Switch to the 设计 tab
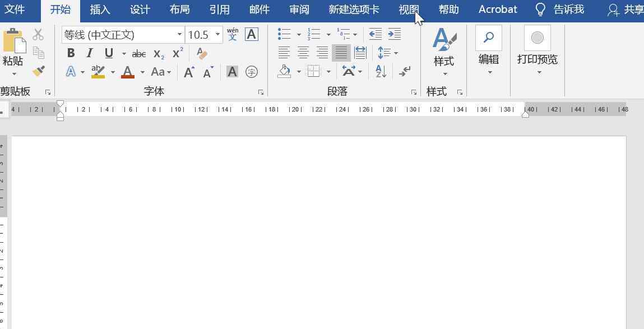 coord(140,10)
